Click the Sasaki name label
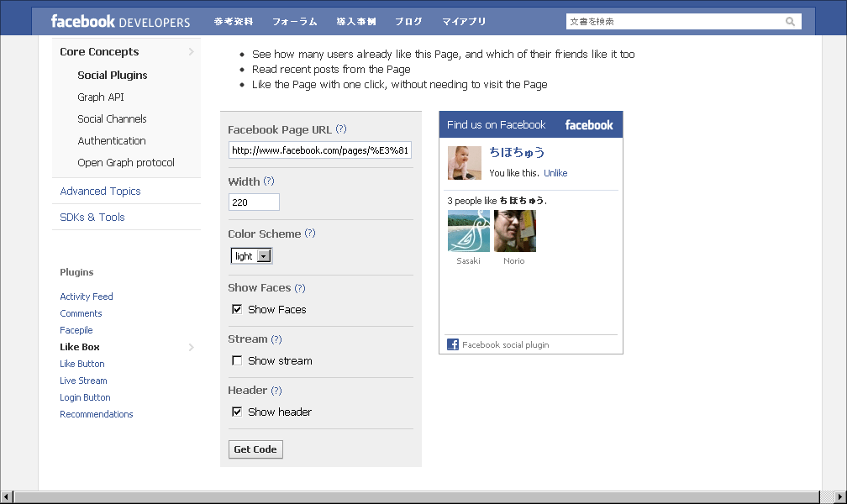This screenshot has width=847, height=504. coord(468,261)
